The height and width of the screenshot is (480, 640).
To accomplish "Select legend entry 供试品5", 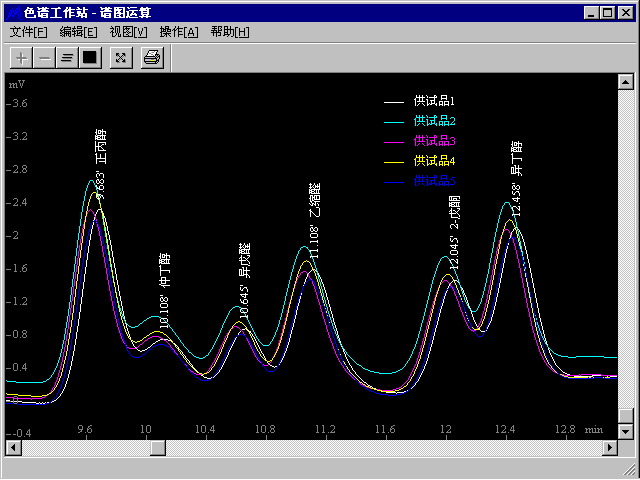I will click(434, 181).
